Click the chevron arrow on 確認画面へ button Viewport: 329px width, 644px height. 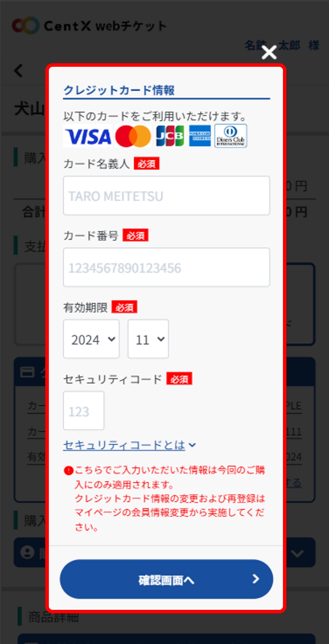(x=256, y=579)
